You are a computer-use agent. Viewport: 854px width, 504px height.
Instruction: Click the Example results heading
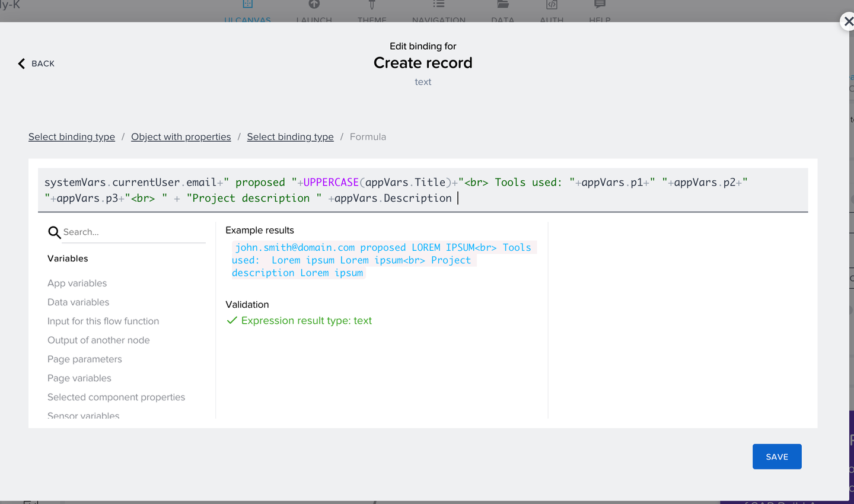click(x=260, y=230)
